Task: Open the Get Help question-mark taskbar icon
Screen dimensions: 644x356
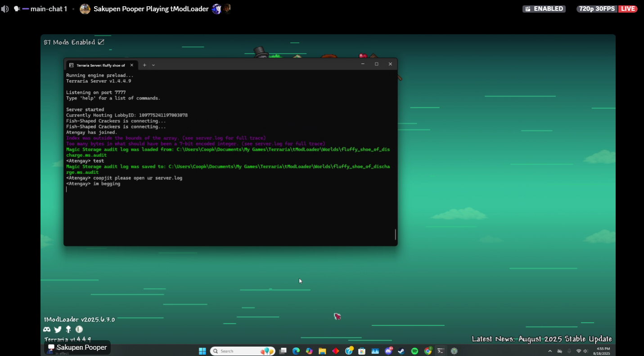Action: click(x=349, y=351)
